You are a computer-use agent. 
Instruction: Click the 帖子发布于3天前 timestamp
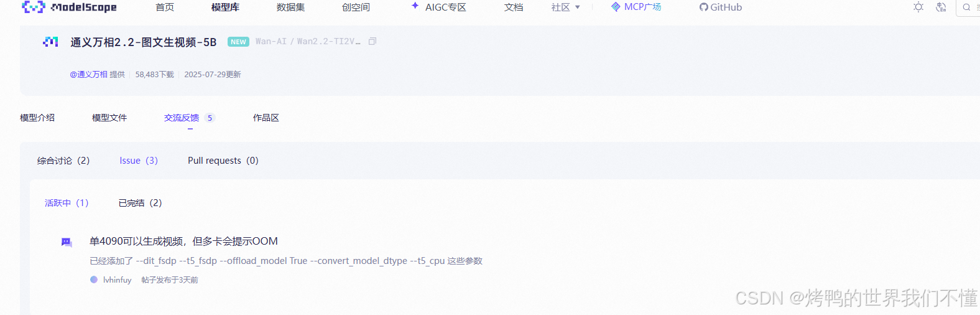[170, 280]
